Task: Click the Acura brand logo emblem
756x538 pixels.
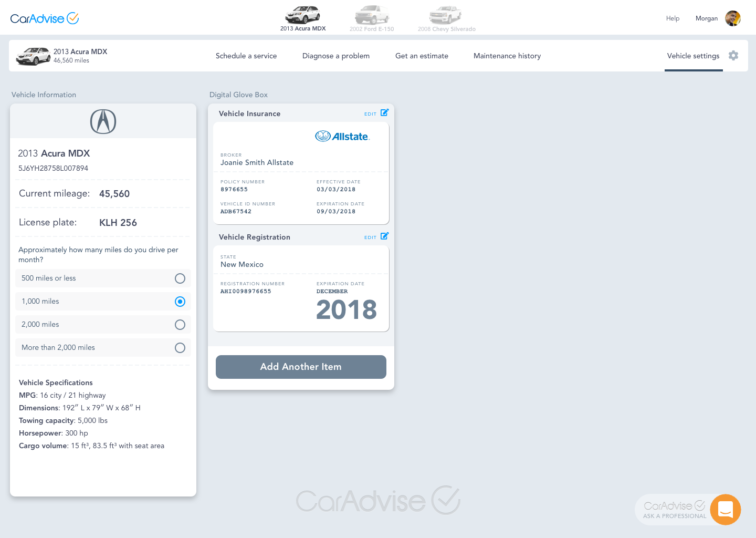Action: (103, 121)
